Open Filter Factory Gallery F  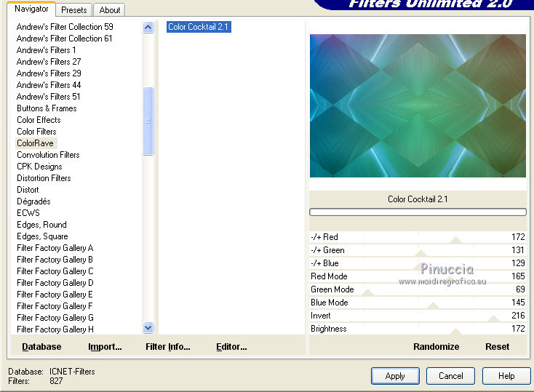(x=55, y=306)
